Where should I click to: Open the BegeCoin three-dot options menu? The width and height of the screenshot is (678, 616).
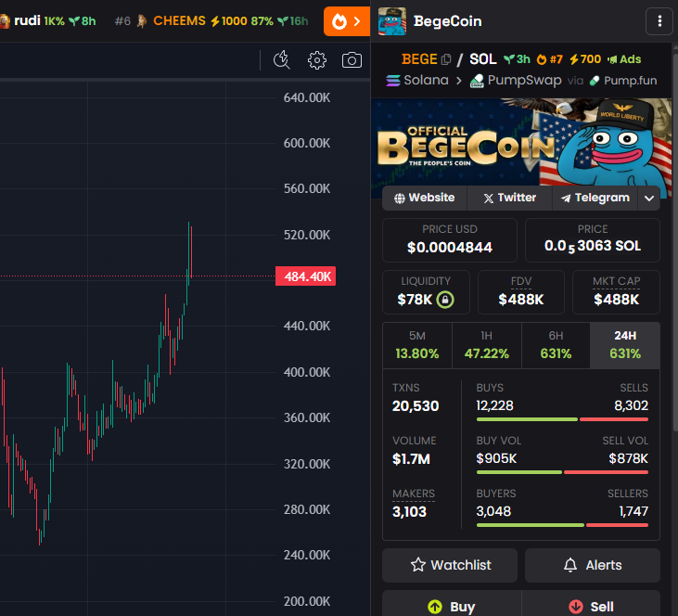tap(659, 20)
